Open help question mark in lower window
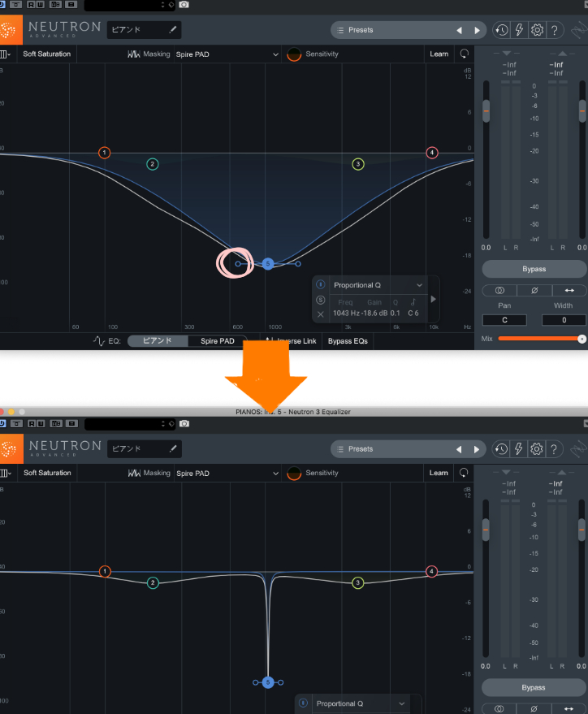The width and height of the screenshot is (588, 714). pos(554,449)
